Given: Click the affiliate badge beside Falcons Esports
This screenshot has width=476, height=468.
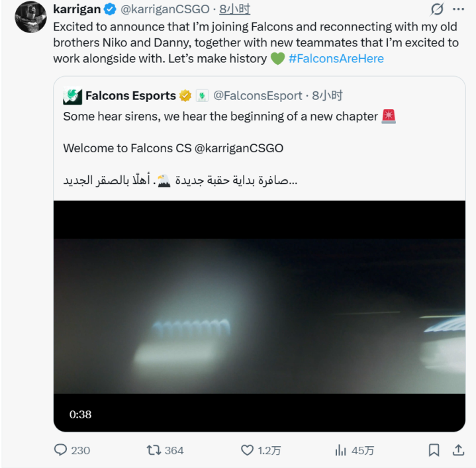Looking at the screenshot, I should [202, 96].
